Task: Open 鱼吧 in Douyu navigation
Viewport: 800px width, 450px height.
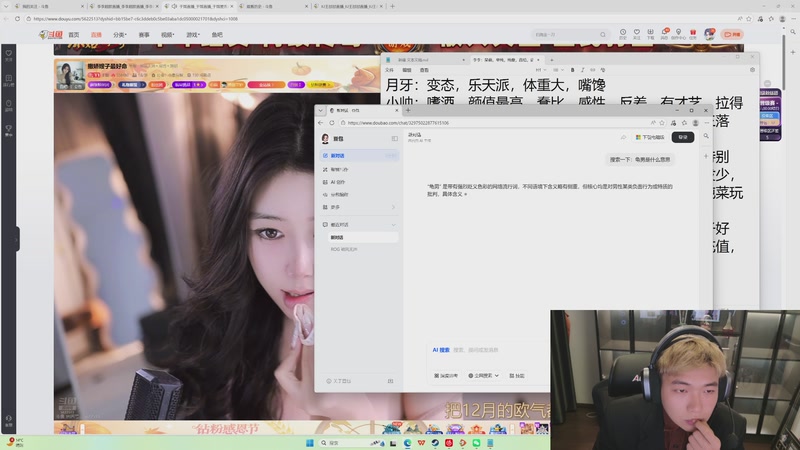Action: (x=217, y=35)
